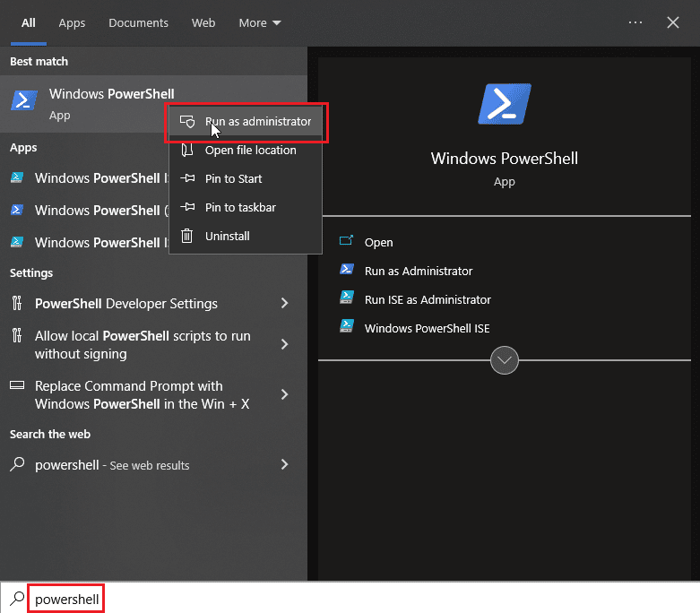Click Run as Administrator in preview pane
Image resolution: width=700 pixels, height=613 pixels.
pos(419,271)
